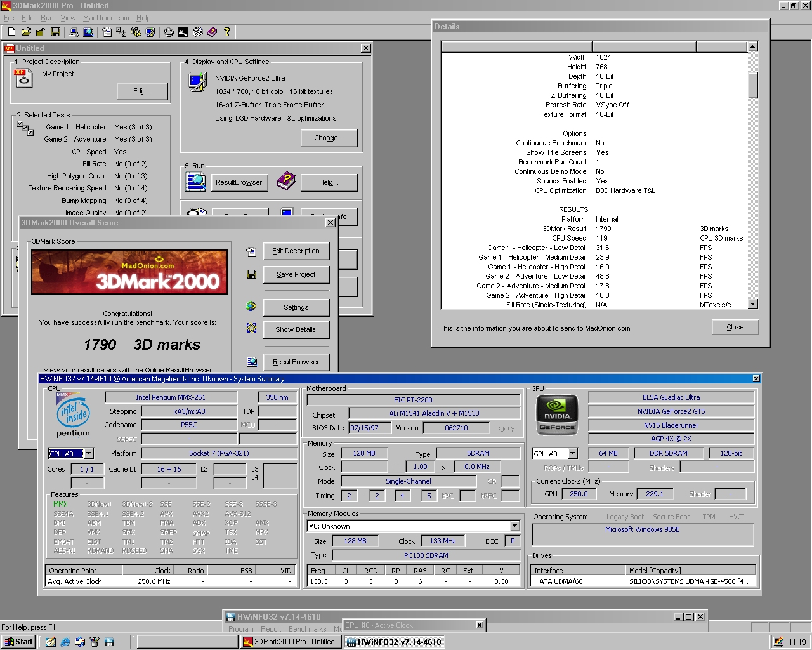The height and width of the screenshot is (650, 812).
Task: Click the icon beside Show Details
Action: (x=251, y=328)
